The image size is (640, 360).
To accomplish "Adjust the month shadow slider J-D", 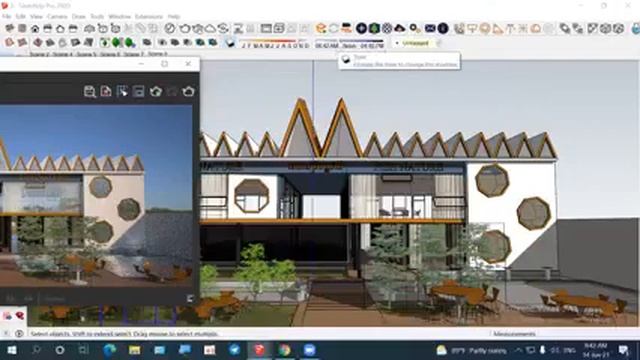I will 275,43.
